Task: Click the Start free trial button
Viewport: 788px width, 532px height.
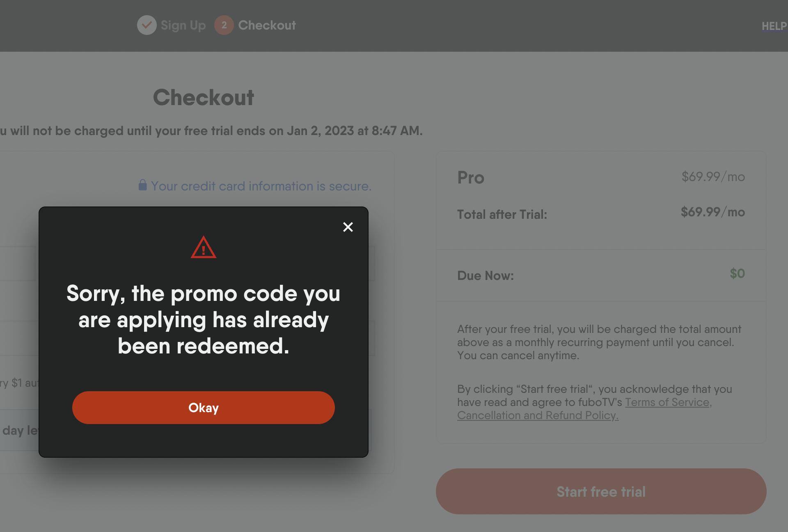Action: click(601, 491)
